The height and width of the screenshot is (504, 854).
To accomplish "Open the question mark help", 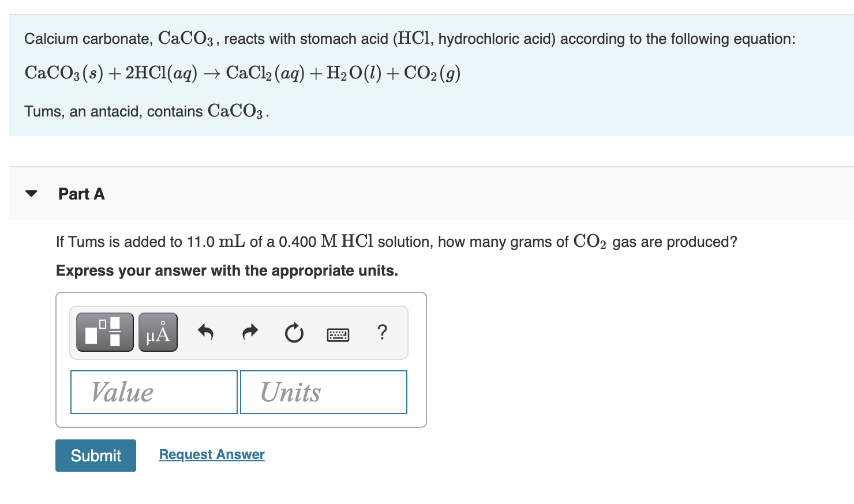I will pyautogui.click(x=382, y=332).
